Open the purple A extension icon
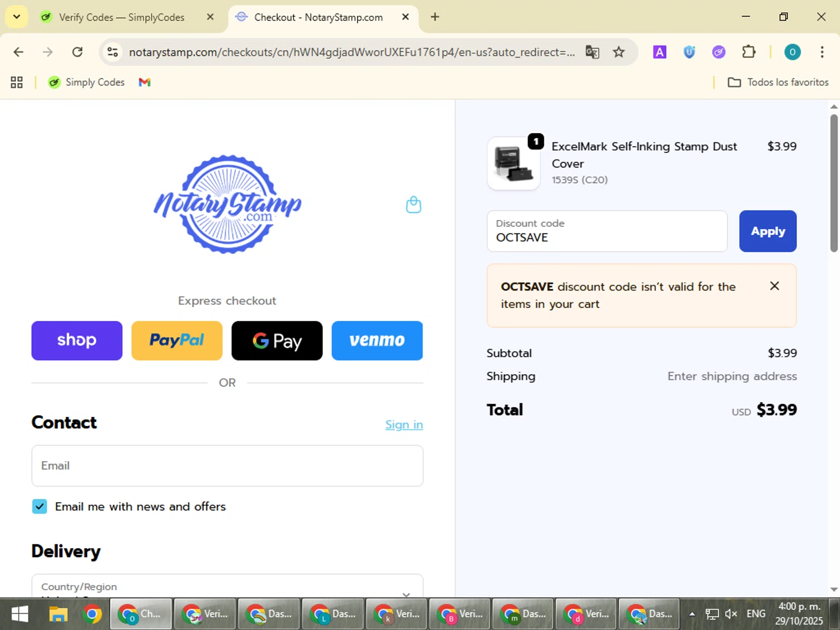Screen dimensions: 840x630 click(660, 52)
